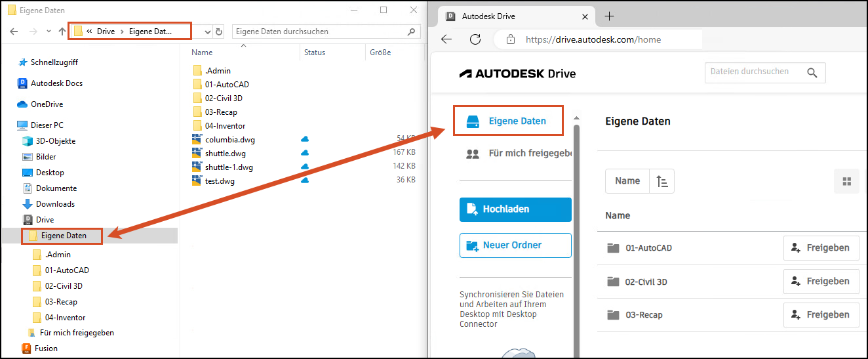The width and height of the screenshot is (868, 359).
Task: Click the Hochladen upload button
Action: pyautogui.click(x=515, y=209)
